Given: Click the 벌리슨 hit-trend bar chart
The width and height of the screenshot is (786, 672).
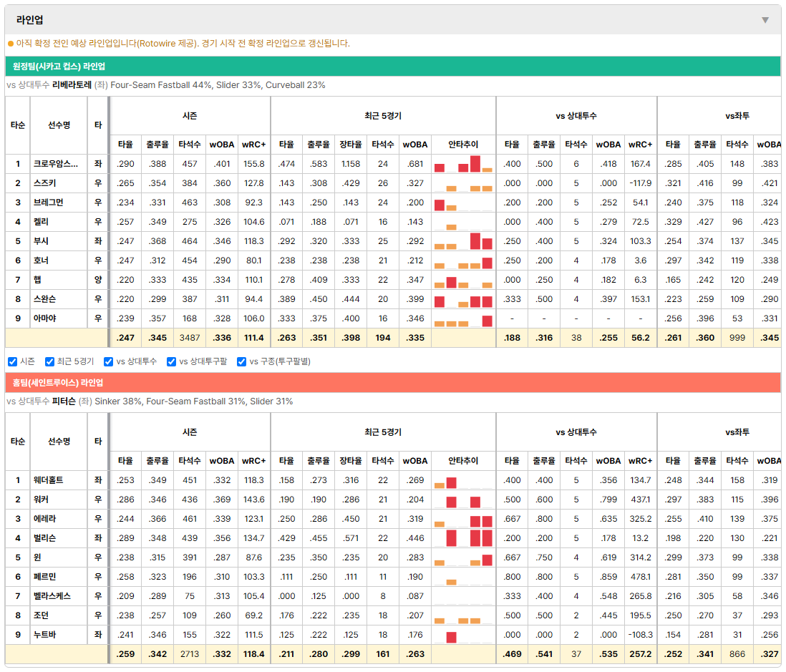Looking at the screenshot, I should 463,538.
